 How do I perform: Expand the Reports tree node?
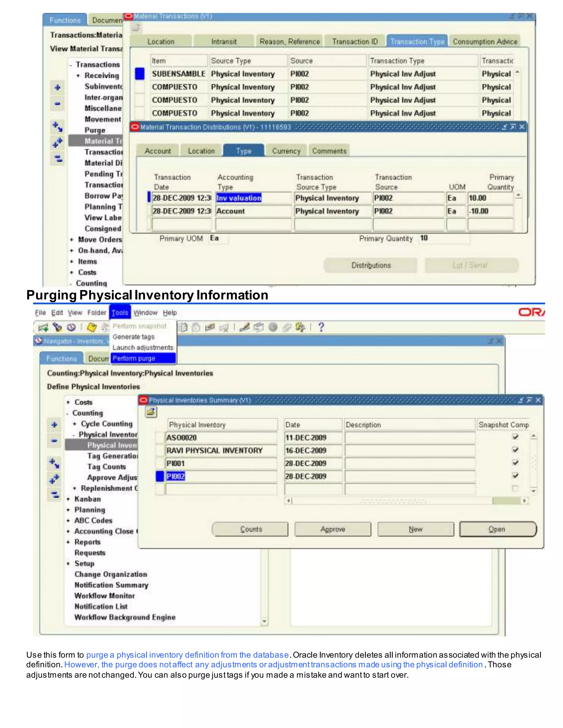(68, 542)
